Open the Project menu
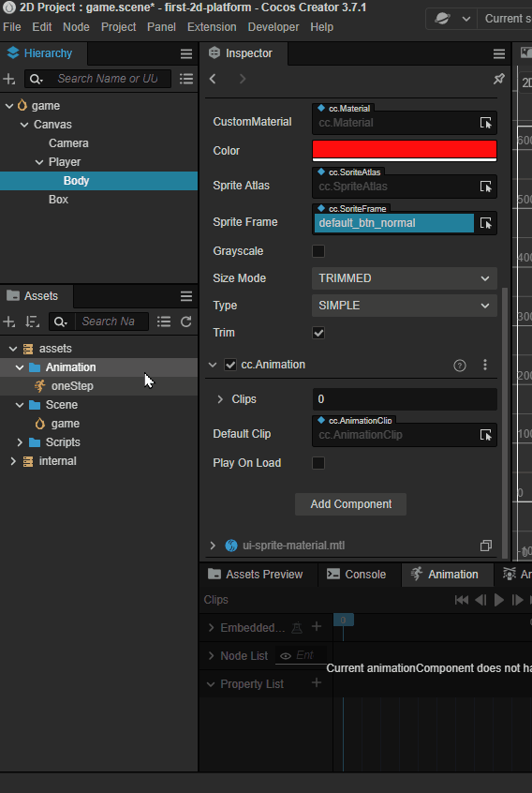The image size is (532, 793). point(118,27)
